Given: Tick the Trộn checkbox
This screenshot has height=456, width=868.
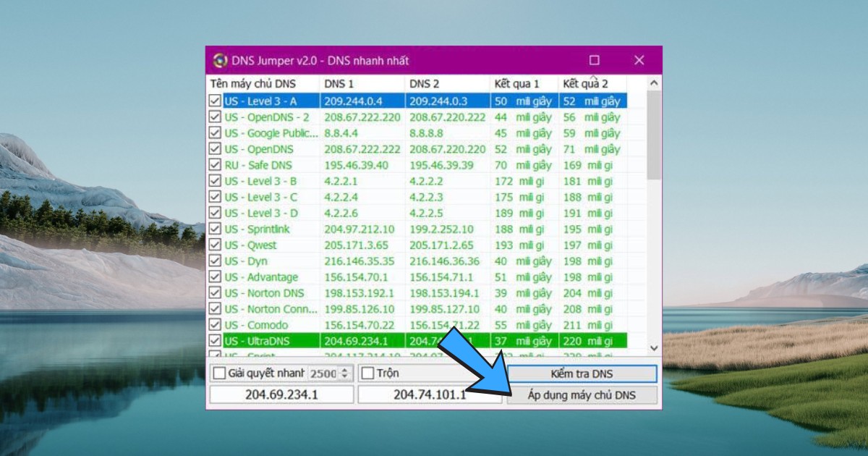Looking at the screenshot, I should (x=367, y=373).
